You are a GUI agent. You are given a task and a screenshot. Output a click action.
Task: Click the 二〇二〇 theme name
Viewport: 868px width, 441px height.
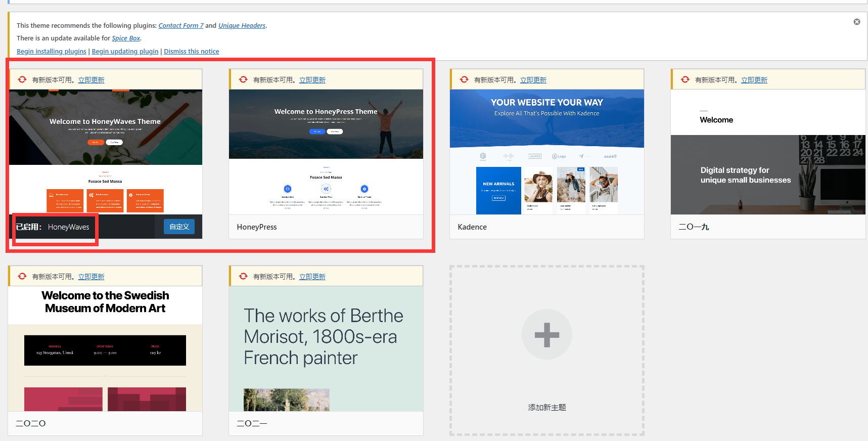coord(31,423)
